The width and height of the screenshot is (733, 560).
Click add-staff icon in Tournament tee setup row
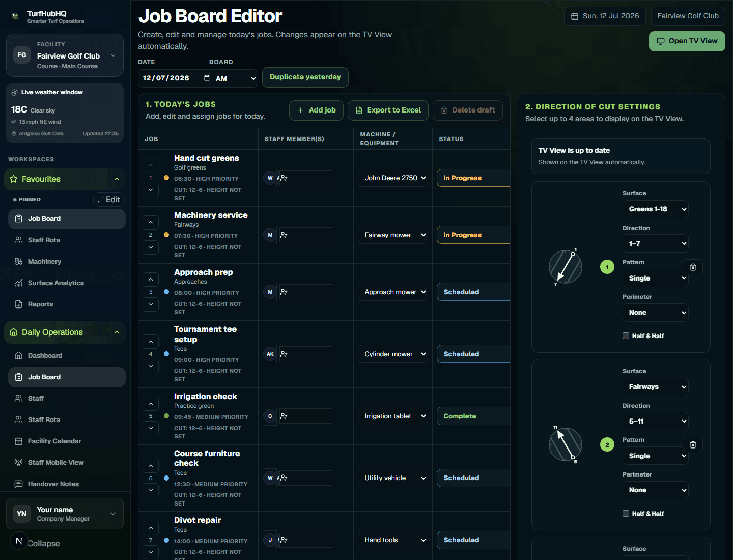[284, 354]
